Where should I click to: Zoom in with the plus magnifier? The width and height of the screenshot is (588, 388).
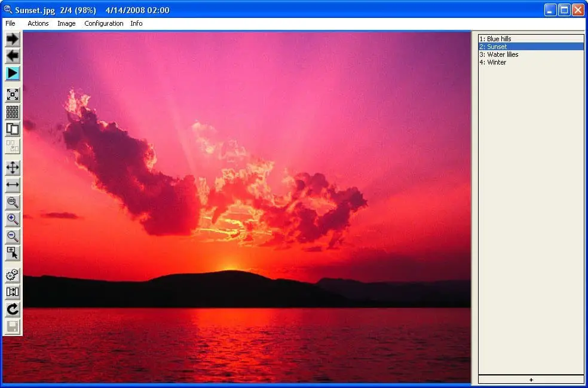(13, 219)
